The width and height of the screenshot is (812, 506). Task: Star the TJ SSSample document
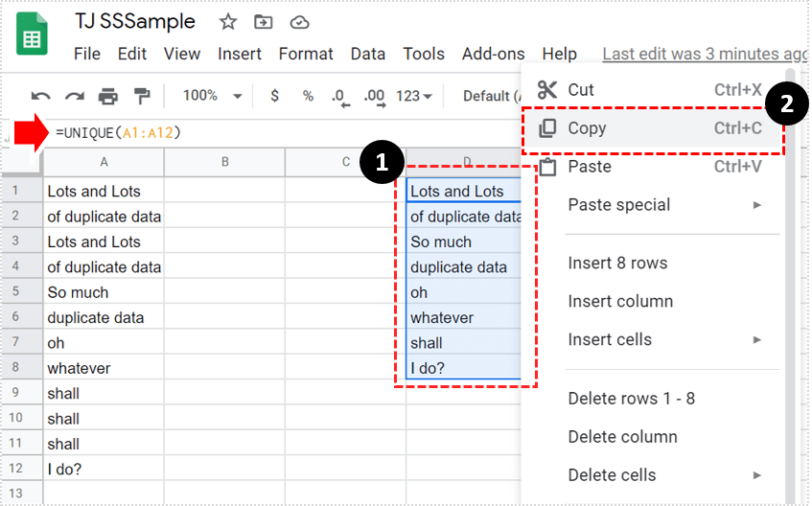pyautogui.click(x=228, y=22)
